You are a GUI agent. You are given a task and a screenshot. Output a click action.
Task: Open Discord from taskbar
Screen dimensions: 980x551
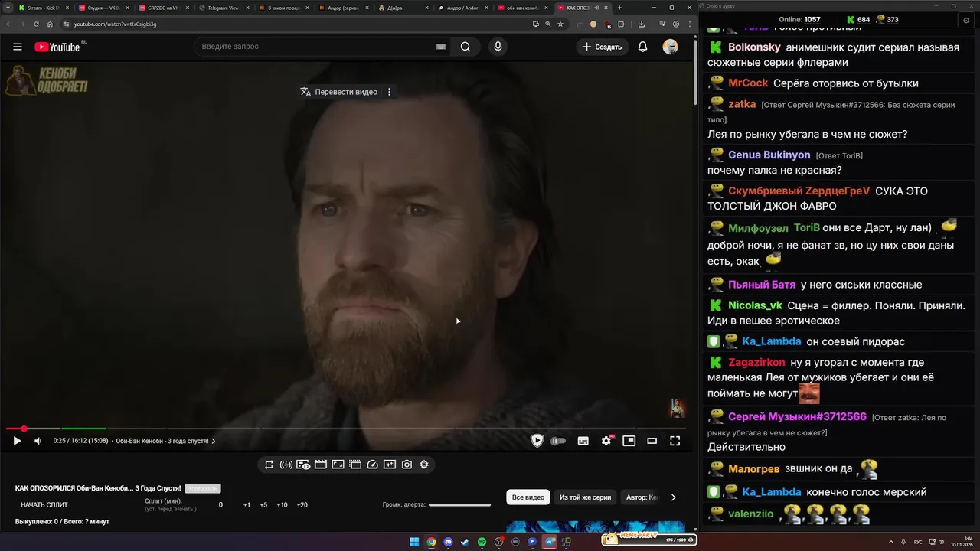[448, 542]
